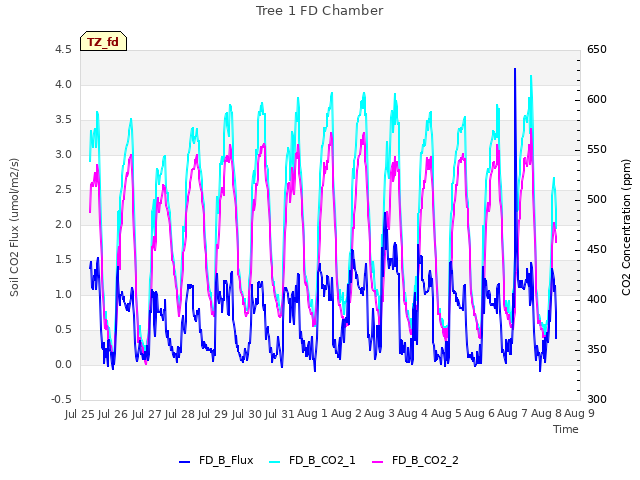The height and width of the screenshot is (480, 640).
Task: Click the cyan FD_B_CO2_1 legend swatch
Action: (275, 461)
